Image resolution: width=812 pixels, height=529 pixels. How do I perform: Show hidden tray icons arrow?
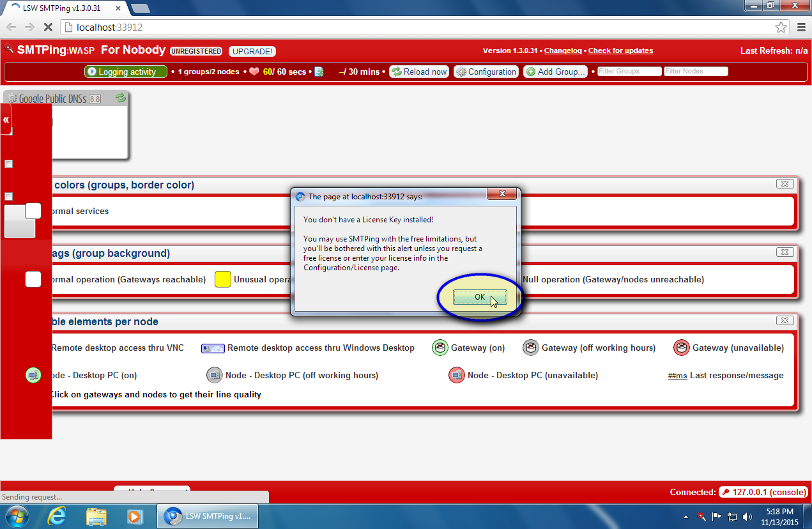pyautogui.click(x=686, y=516)
